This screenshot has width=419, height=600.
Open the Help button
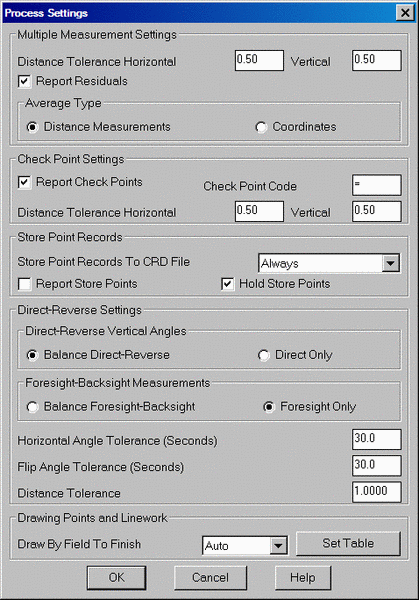(303, 577)
